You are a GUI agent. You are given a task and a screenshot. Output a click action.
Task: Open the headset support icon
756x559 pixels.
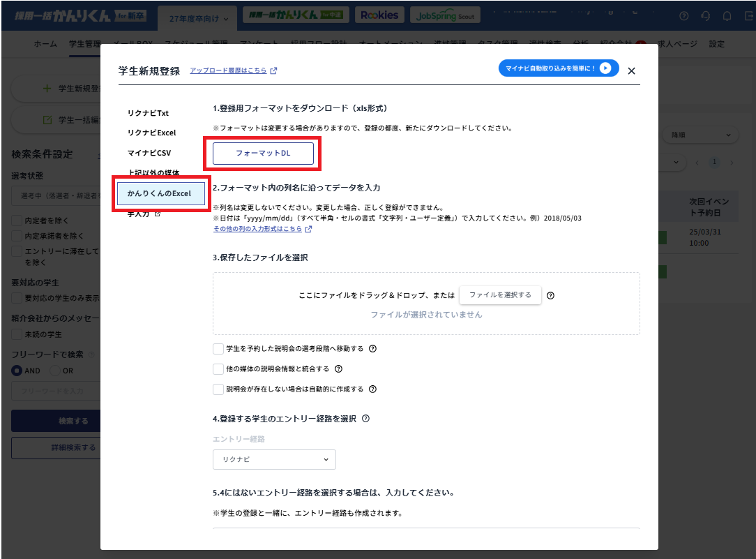pyautogui.click(x=705, y=15)
